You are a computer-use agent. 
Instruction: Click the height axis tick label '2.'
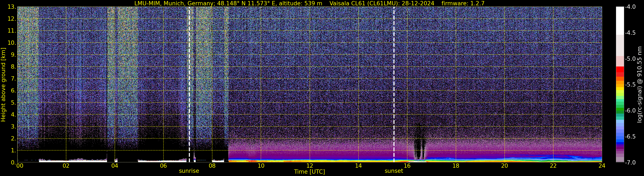tap(13, 139)
